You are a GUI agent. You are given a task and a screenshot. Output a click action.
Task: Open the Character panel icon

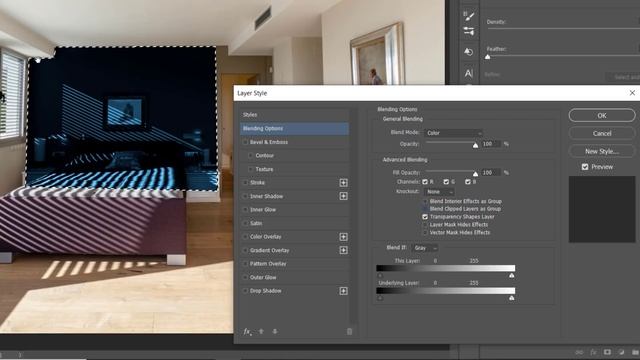tap(469, 73)
